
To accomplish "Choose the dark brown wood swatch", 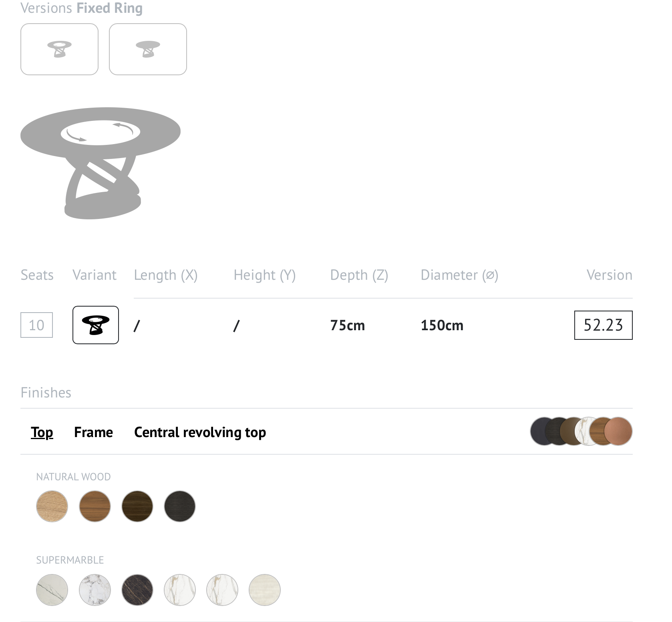I will click(x=137, y=506).
